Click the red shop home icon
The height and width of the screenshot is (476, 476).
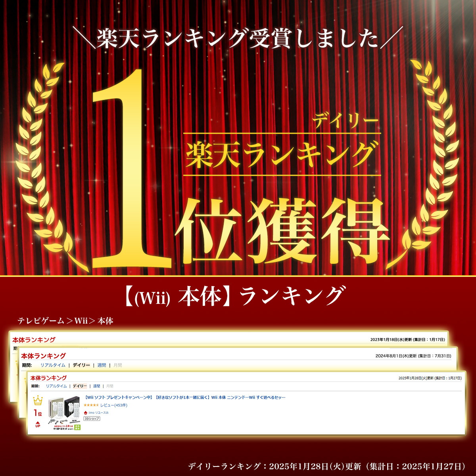pos(85,413)
